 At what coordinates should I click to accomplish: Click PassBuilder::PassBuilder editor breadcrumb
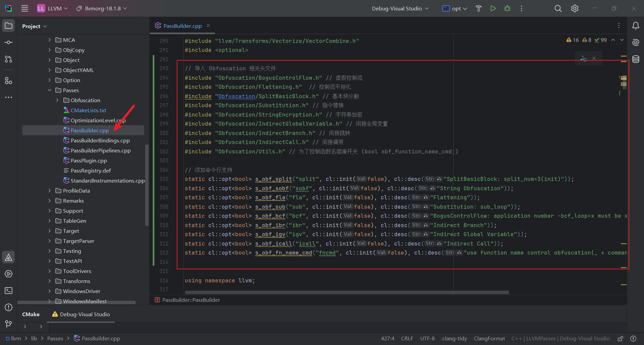pyautogui.click(x=187, y=300)
